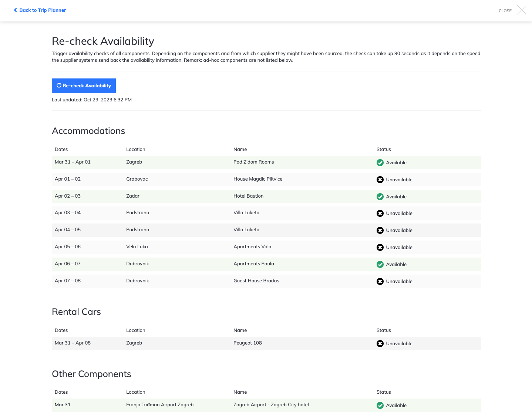Click unavailable icon for Peugeot 108
The image size is (532, 420).
click(380, 343)
